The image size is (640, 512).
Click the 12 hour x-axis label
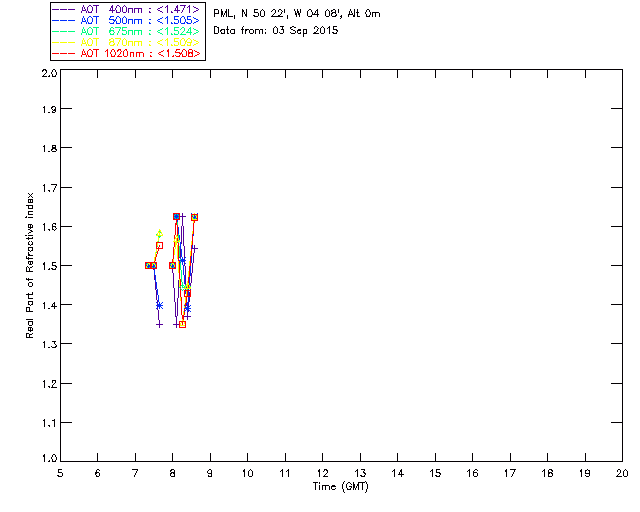pos(322,473)
